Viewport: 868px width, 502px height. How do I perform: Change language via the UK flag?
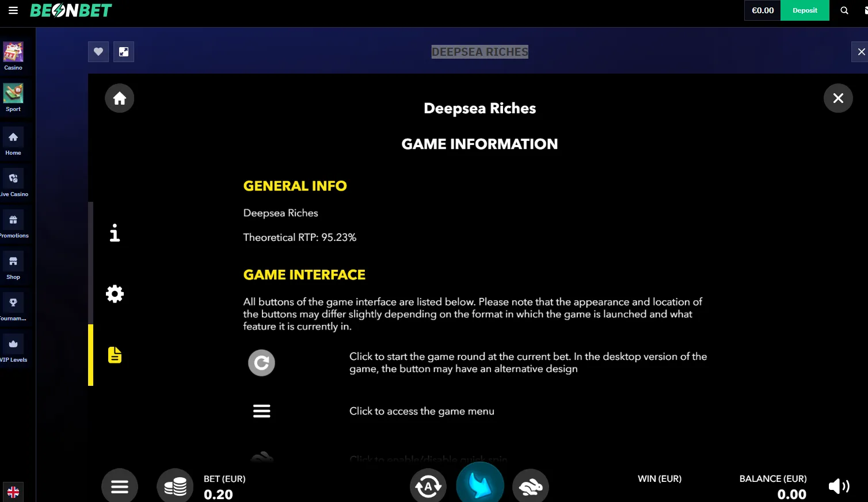pos(13,492)
